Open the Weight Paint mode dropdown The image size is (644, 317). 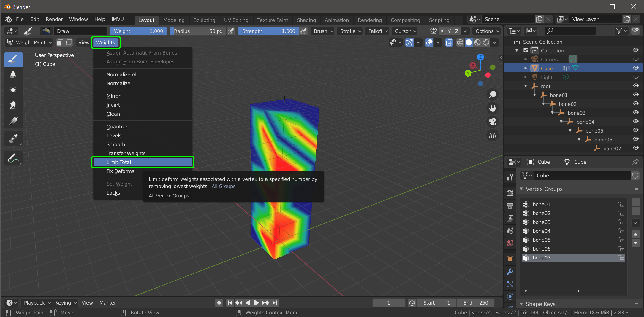29,42
